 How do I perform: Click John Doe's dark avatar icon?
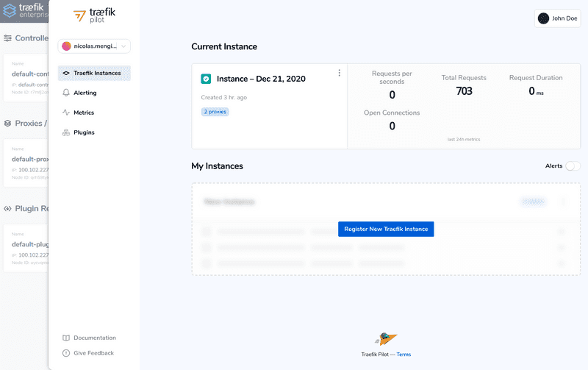pyautogui.click(x=543, y=18)
